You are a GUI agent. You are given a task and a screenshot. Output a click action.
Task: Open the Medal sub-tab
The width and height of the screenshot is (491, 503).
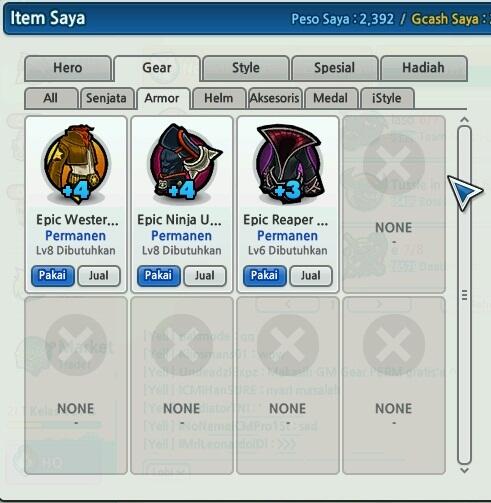pyautogui.click(x=331, y=98)
